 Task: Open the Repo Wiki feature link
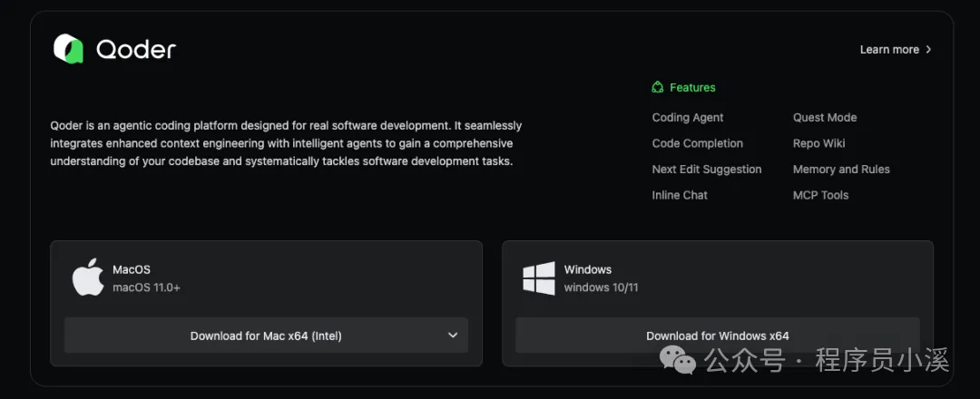(818, 143)
